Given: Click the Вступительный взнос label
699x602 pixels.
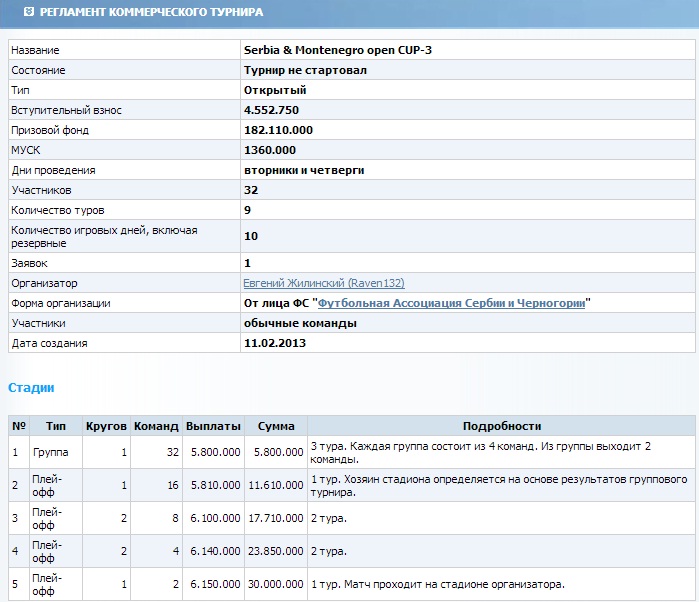Looking at the screenshot, I should click(66, 110).
